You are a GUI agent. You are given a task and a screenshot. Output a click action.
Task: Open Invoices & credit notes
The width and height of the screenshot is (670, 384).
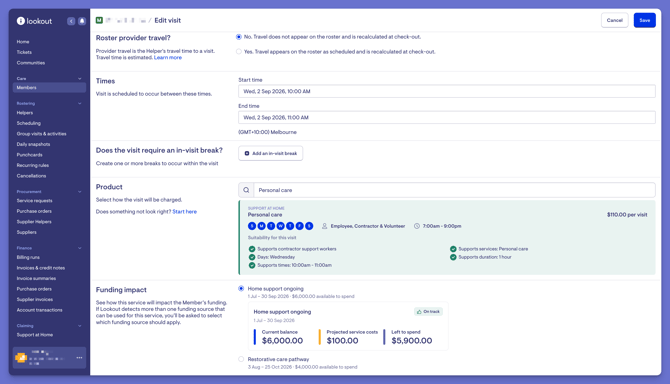click(41, 268)
